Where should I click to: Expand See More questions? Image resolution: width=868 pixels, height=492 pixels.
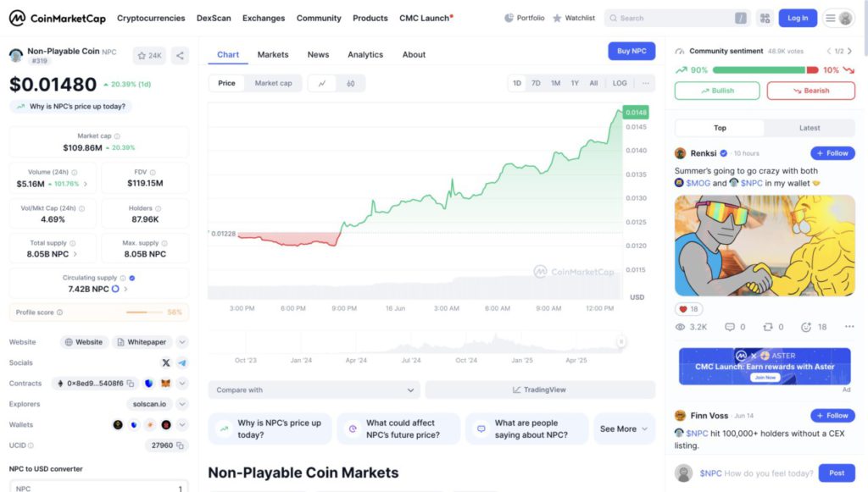click(624, 429)
